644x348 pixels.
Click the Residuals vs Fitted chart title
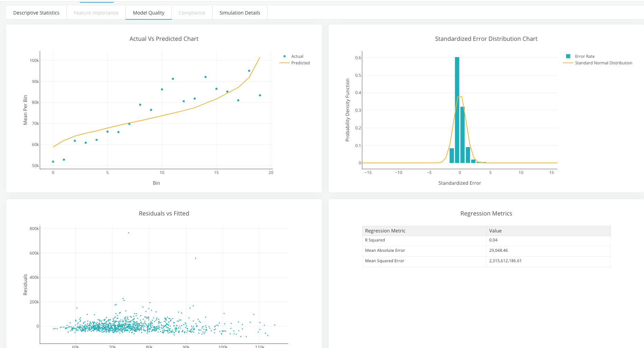(164, 213)
